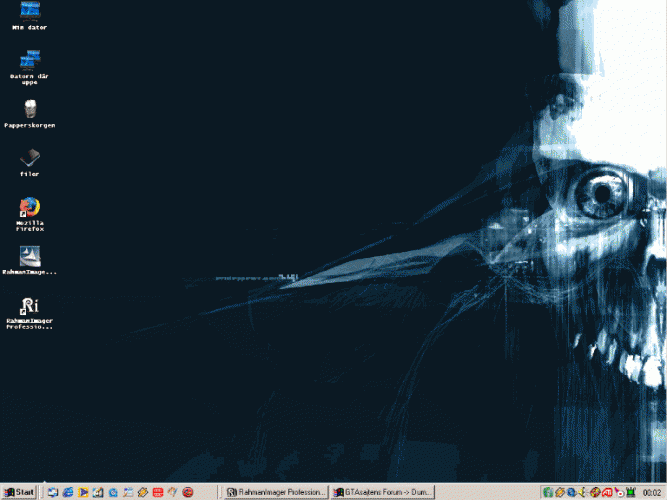
Task: Click the fourth quick launch icon
Action: (98, 492)
